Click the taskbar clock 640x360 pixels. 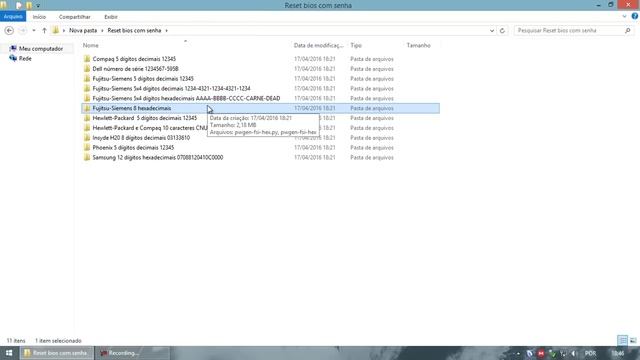pos(618,353)
